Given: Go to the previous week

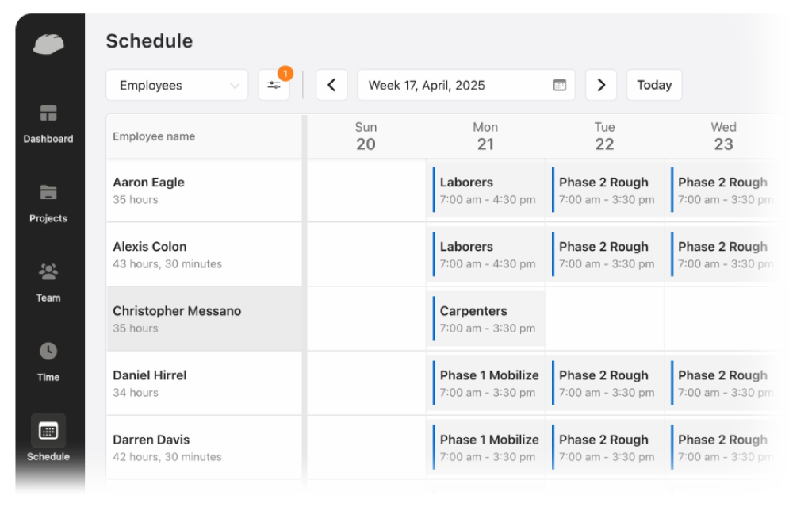Looking at the screenshot, I should [331, 85].
